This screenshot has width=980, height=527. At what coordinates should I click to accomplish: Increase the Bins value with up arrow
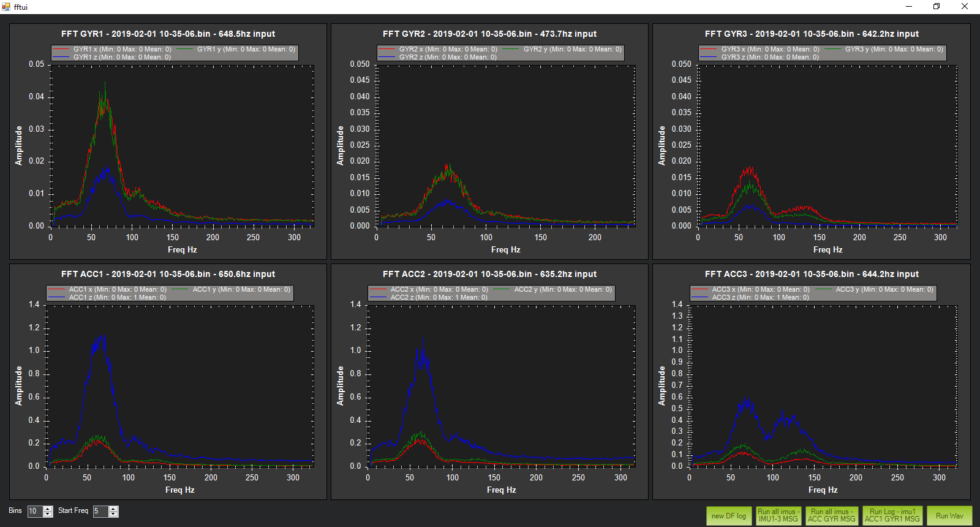point(48,509)
